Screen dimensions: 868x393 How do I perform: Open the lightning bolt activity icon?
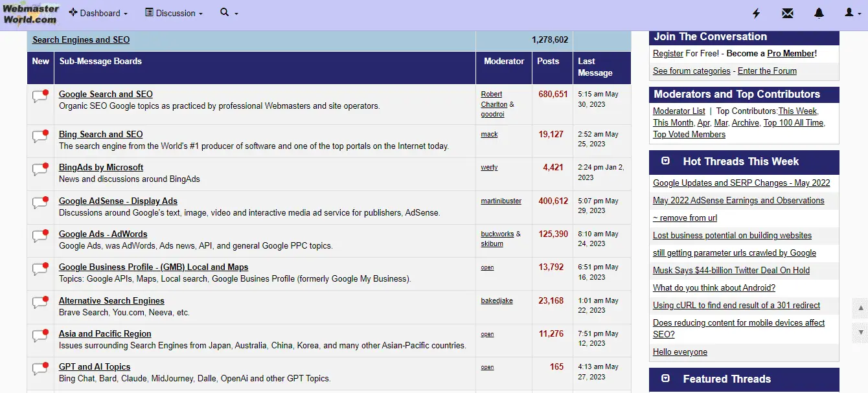756,13
